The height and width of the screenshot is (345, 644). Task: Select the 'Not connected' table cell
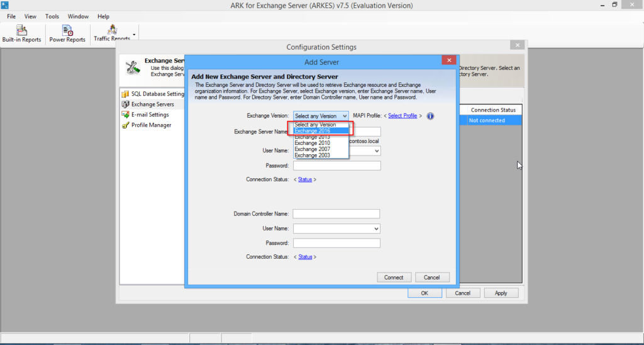pos(493,120)
